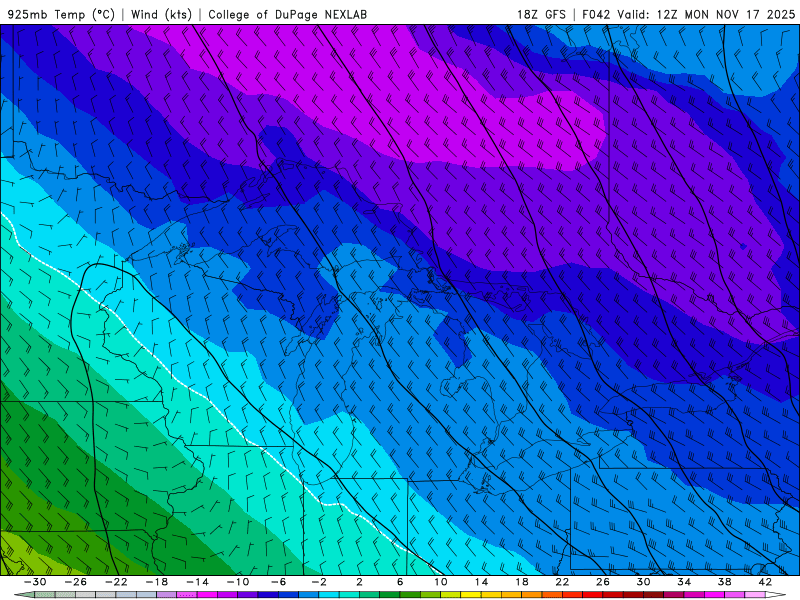Click the "26" colorbar label
Screen dimensions: 800x600
(603, 582)
